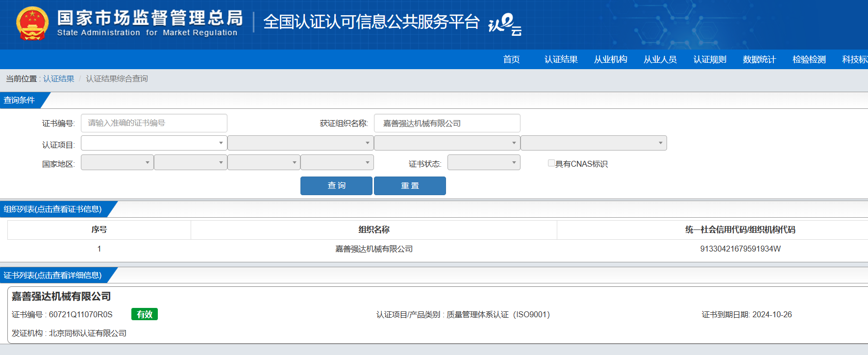Go to the 检验检测 menu
This screenshot has height=355, width=868.
(x=809, y=59)
